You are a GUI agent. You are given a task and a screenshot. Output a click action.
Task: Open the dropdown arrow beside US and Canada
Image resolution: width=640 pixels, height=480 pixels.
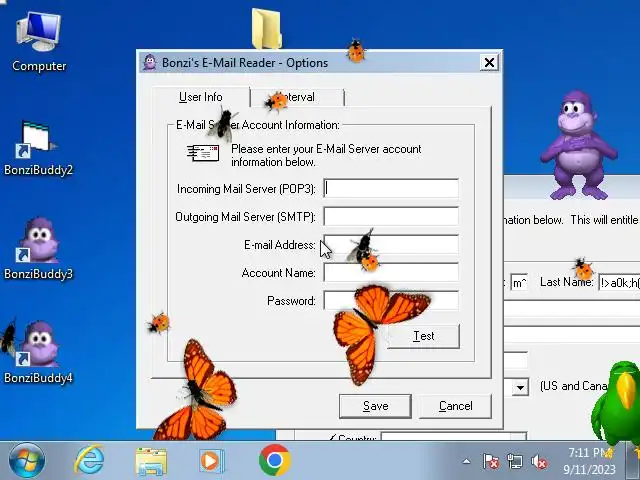coord(520,387)
